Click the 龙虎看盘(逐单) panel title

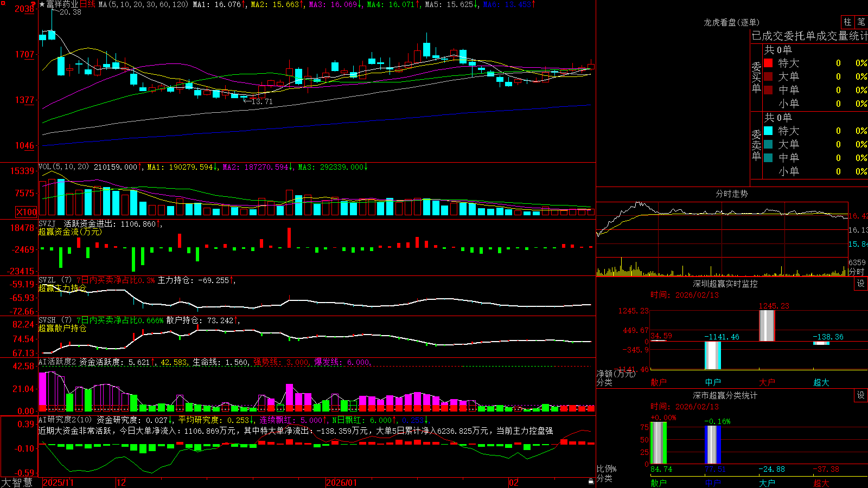(731, 22)
